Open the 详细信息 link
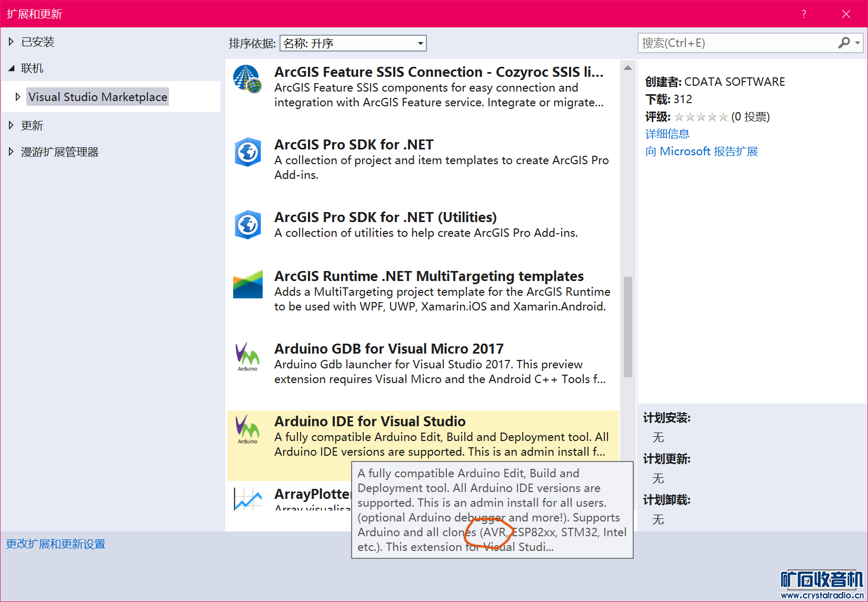This screenshot has width=868, height=602. tap(667, 134)
